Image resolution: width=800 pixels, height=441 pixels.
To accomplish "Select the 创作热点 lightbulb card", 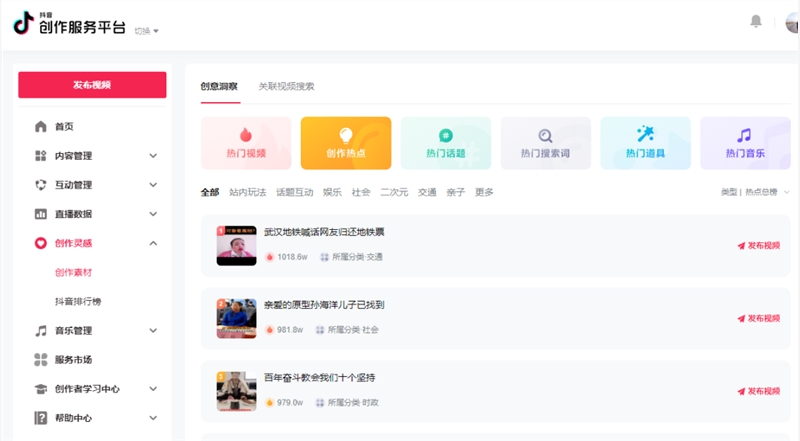I will (346, 143).
